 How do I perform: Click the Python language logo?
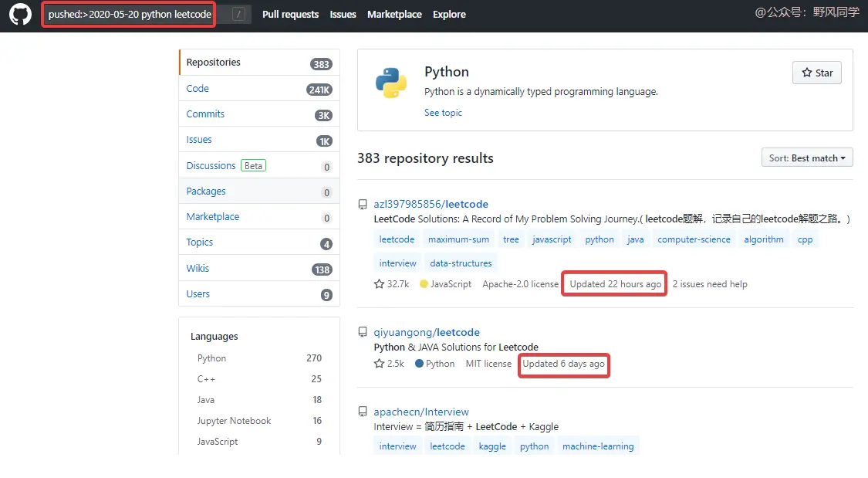391,83
